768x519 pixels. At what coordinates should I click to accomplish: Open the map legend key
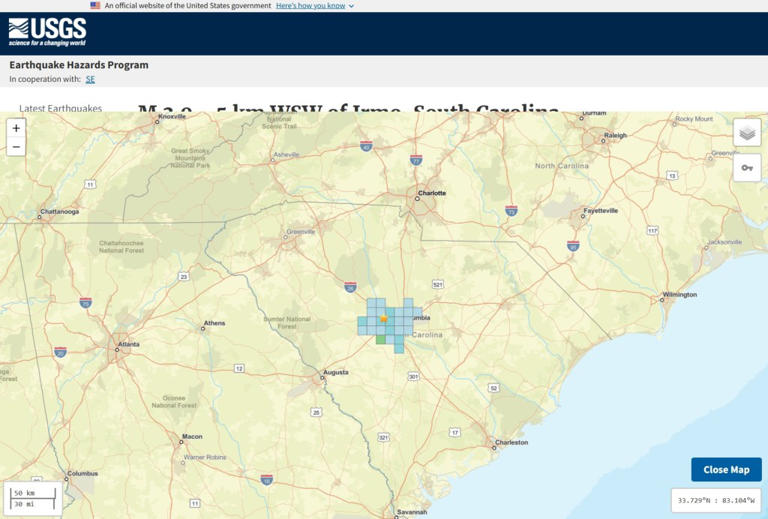[x=747, y=168]
